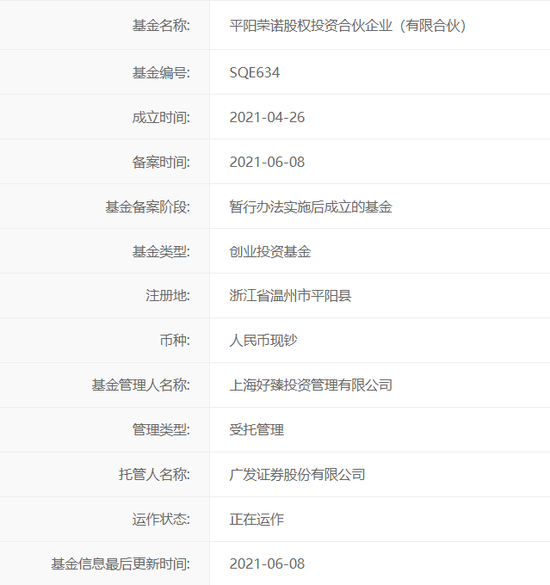Click the 基金管理人名称 label
The height and width of the screenshot is (585, 550).
pyautogui.click(x=141, y=385)
